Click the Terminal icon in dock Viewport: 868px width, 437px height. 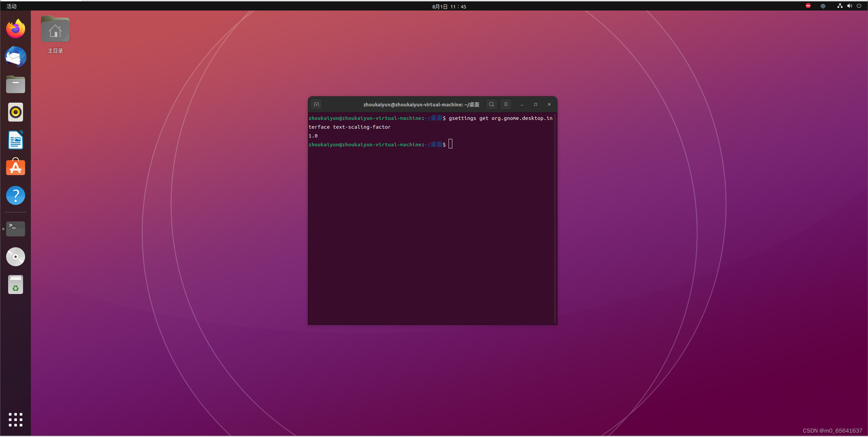pos(16,229)
